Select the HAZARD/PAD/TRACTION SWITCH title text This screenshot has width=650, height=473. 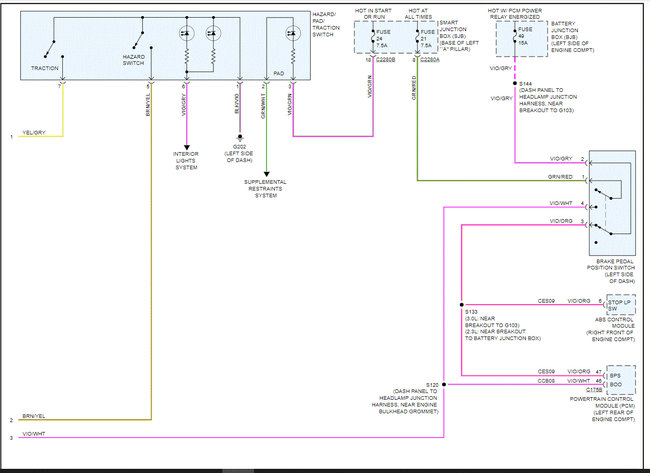pos(326,24)
